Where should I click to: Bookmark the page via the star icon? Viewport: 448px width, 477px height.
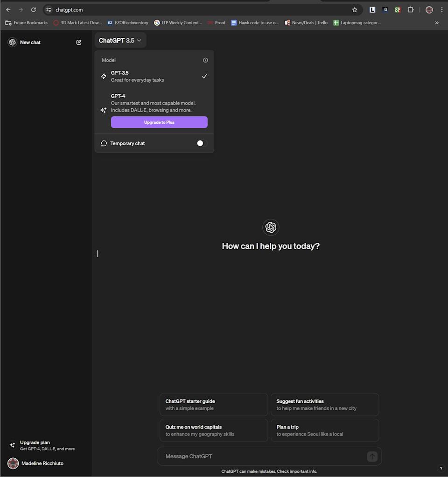coord(355,9)
